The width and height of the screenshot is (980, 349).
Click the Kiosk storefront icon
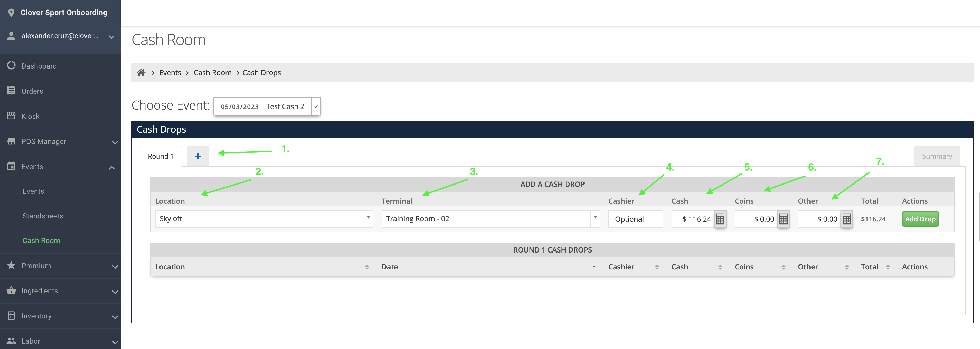[x=11, y=115]
